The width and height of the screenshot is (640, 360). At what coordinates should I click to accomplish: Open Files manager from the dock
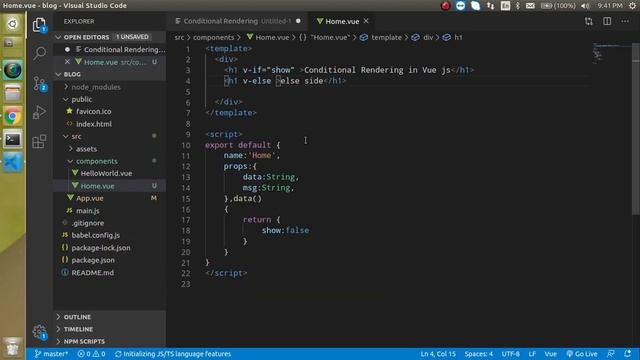13,93
